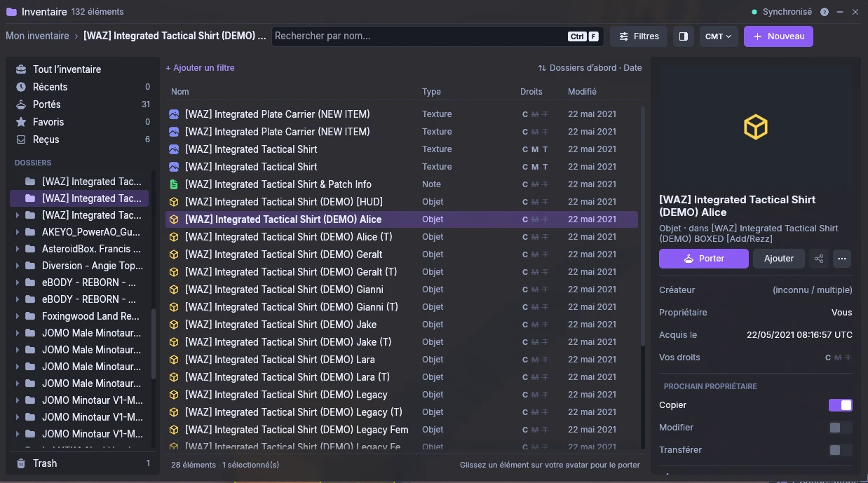Click the folder icon of AsteroidBox. Francis
Screen dimensions: 868x483
29,249
